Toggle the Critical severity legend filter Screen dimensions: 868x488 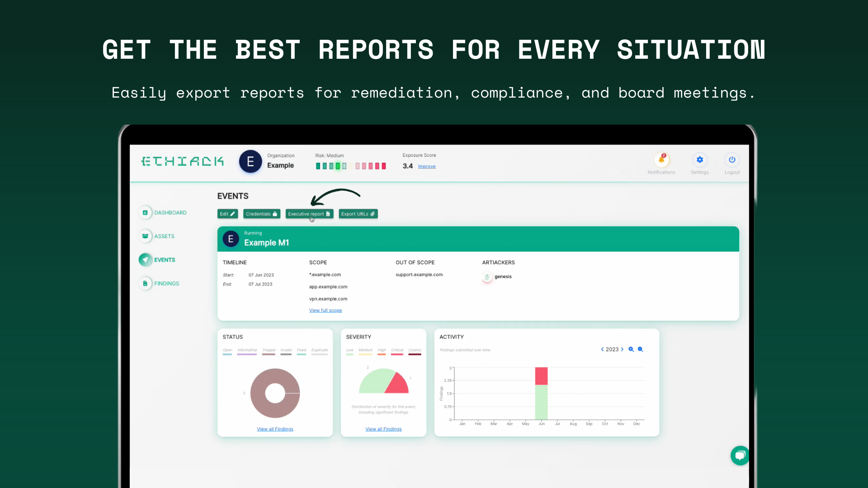click(397, 351)
